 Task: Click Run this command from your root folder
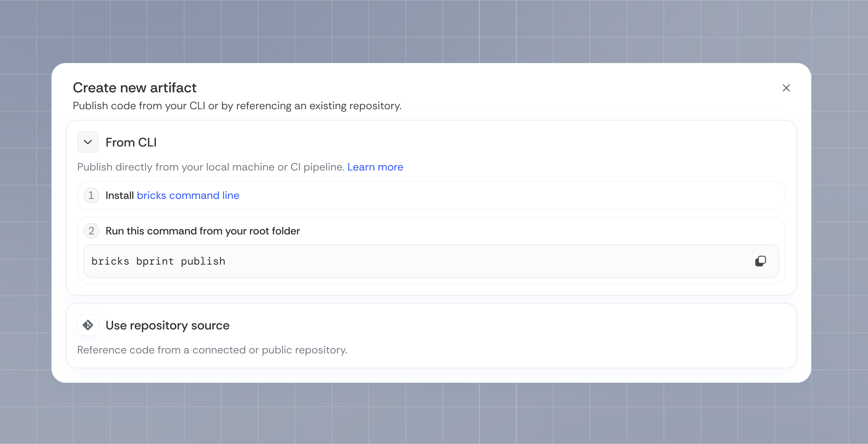203,231
